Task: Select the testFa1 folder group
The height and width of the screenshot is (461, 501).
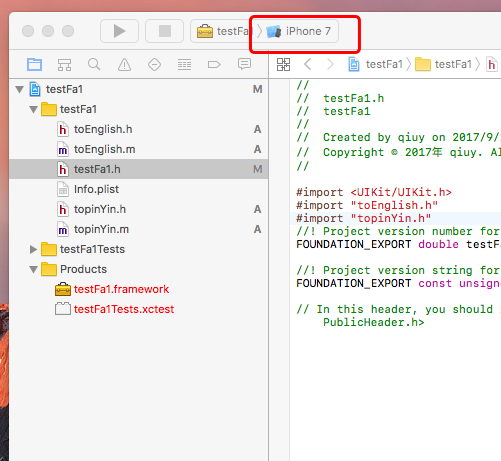Action: 139,109
